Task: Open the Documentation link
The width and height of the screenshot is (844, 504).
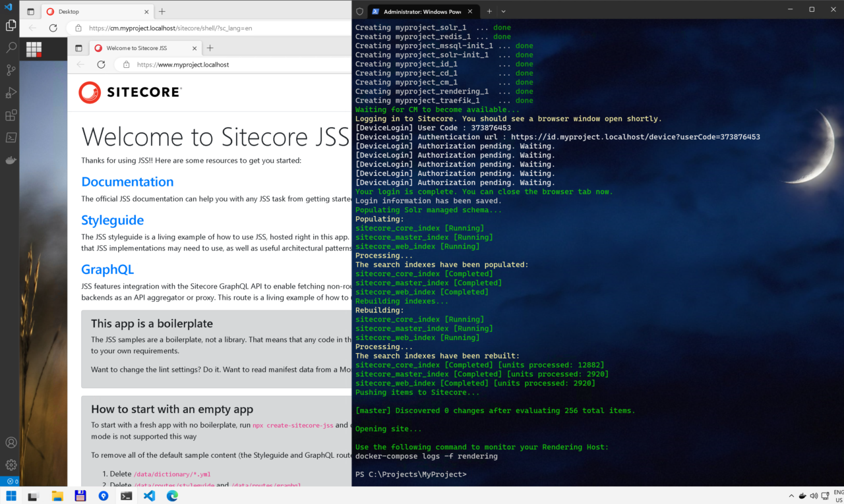Action: (x=127, y=181)
